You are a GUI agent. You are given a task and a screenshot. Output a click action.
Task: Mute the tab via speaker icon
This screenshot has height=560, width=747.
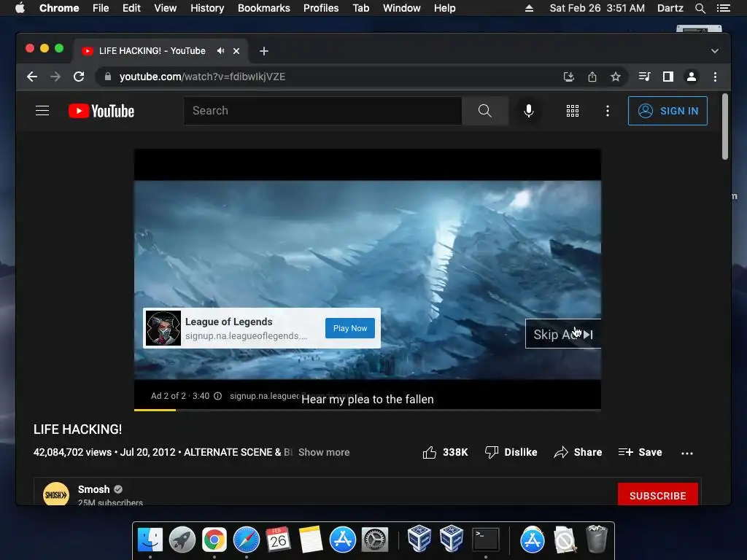coord(220,51)
